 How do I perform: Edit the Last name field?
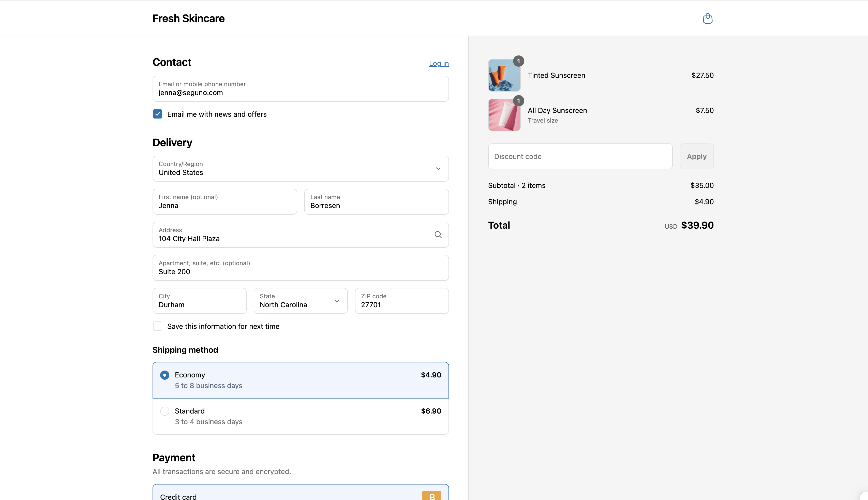[x=376, y=202]
